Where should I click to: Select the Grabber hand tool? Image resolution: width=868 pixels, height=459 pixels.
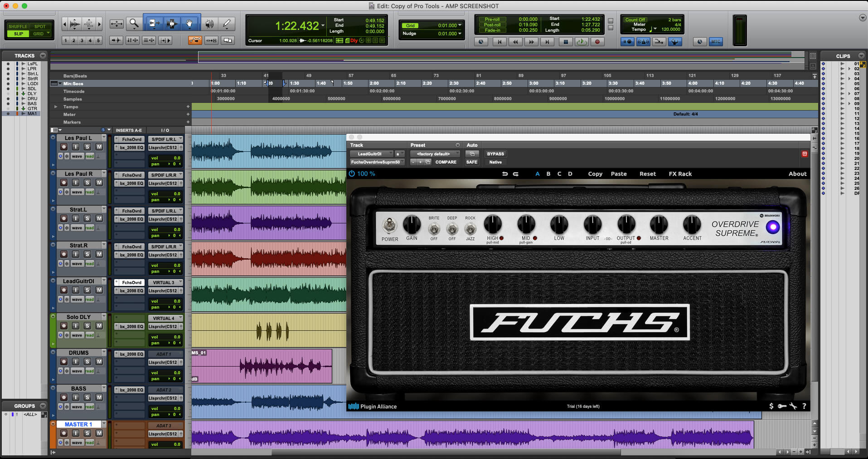(189, 23)
